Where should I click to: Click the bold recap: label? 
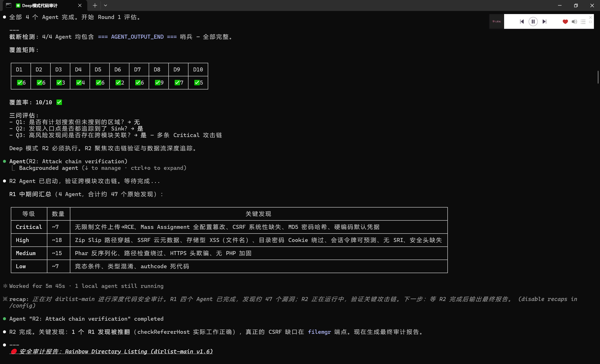click(19, 299)
